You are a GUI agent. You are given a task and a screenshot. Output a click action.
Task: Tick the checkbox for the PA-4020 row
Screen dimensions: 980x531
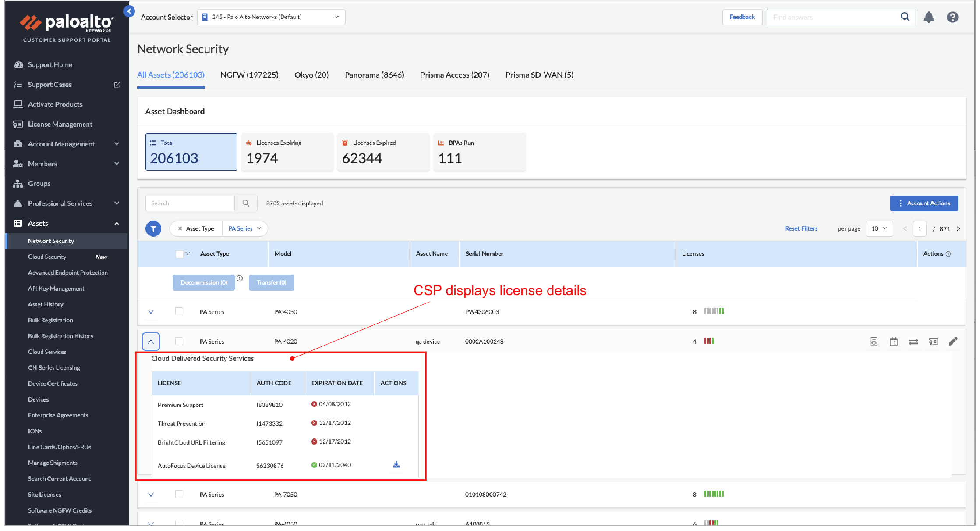(x=179, y=341)
